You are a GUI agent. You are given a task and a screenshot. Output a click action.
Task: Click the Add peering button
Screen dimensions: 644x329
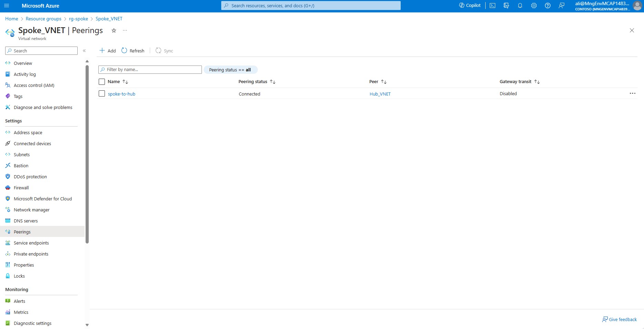[108, 51]
